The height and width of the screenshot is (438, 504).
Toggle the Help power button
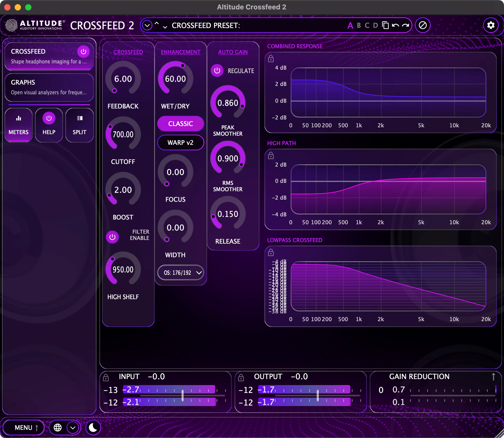[x=49, y=118]
